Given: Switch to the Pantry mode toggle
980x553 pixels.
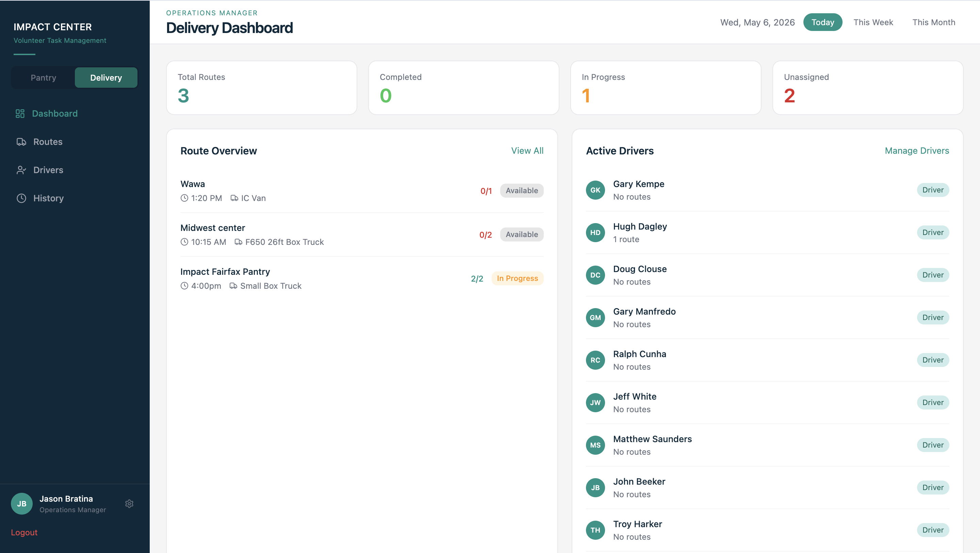Looking at the screenshot, I should 43,78.
